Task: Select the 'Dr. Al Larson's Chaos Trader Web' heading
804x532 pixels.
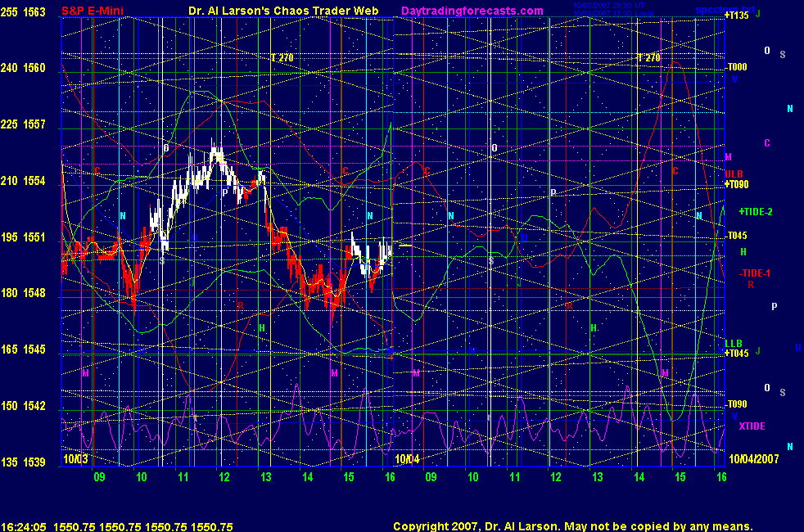Action: pos(283,11)
